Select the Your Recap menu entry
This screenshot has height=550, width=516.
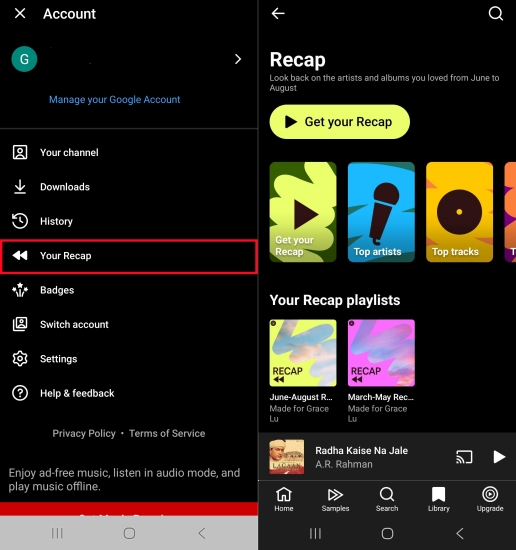pos(129,256)
